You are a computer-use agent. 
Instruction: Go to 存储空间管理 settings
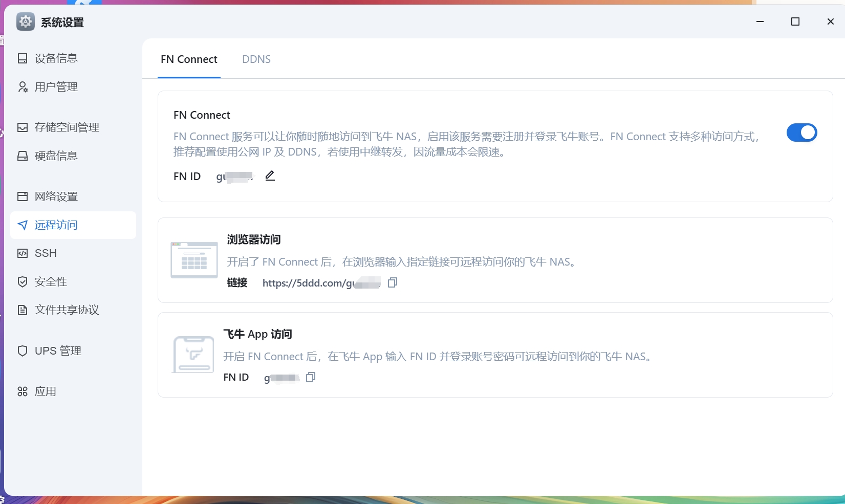coord(73,127)
